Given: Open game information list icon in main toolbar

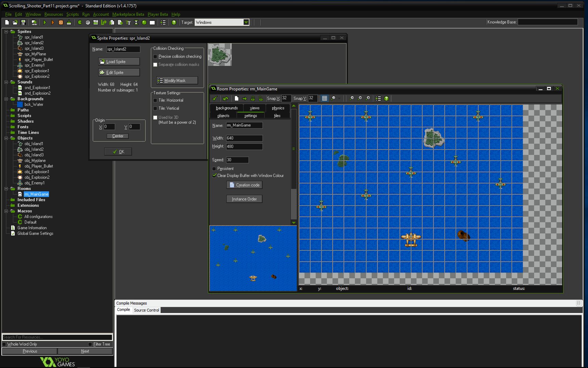Looking at the screenshot, I should point(163,22).
